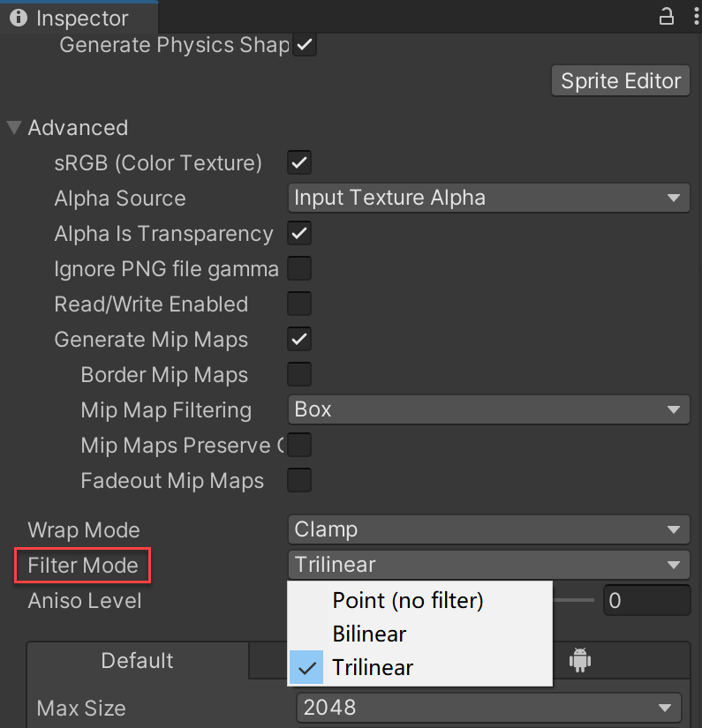Select Point (no filter) option
This screenshot has width=702, height=728.
pos(407,600)
